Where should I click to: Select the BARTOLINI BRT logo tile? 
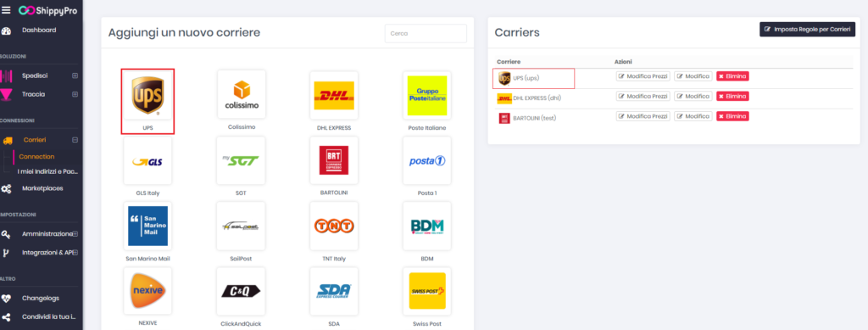coord(334,161)
